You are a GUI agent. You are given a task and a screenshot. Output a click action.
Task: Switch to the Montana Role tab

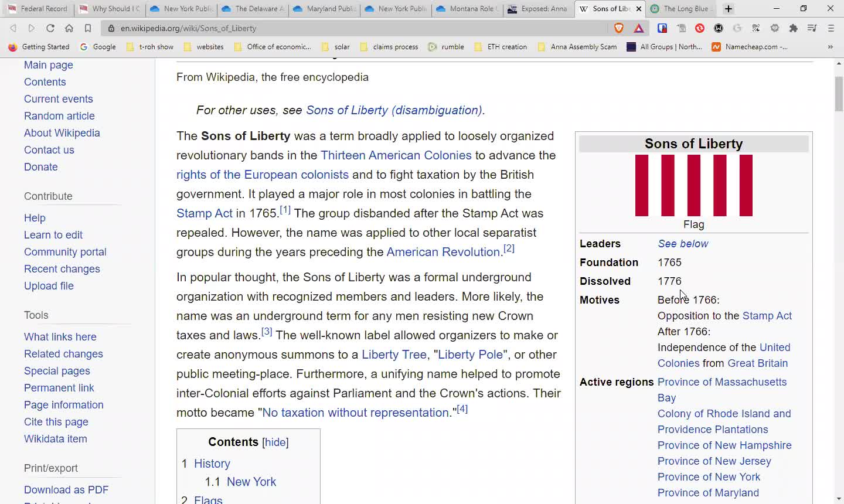(x=467, y=9)
